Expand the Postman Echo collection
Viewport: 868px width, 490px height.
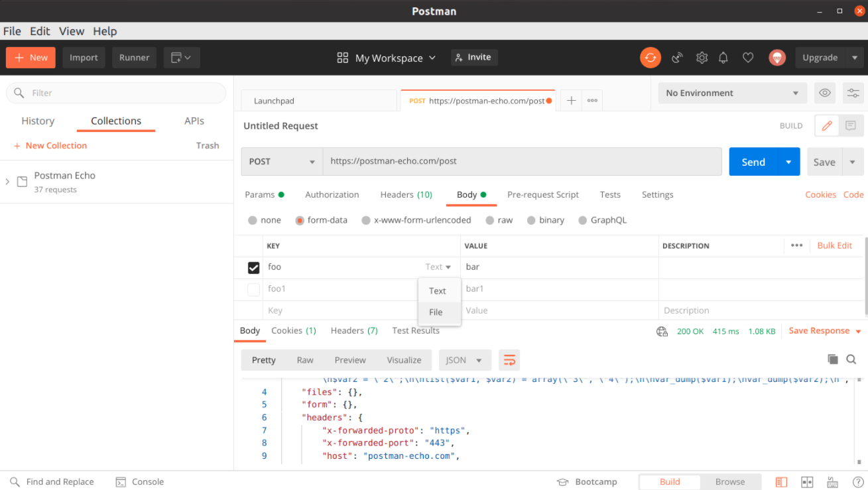(7, 182)
